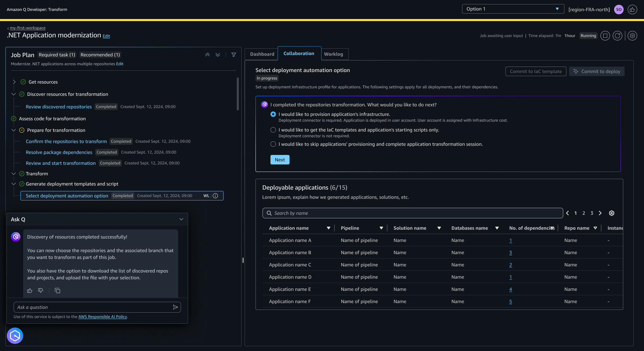
Task: Switch to the Worklog tab
Action: pos(333,54)
